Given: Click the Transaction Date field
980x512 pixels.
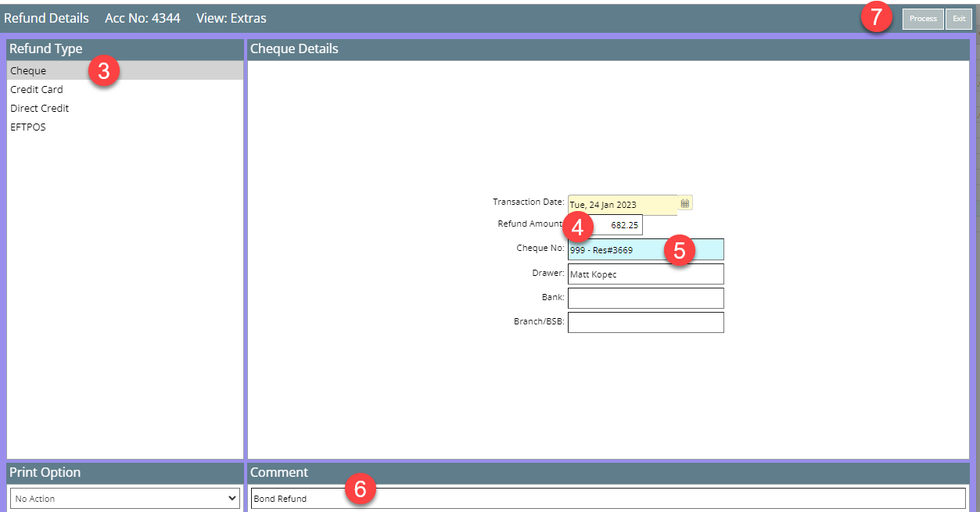Looking at the screenshot, I should coord(622,205).
